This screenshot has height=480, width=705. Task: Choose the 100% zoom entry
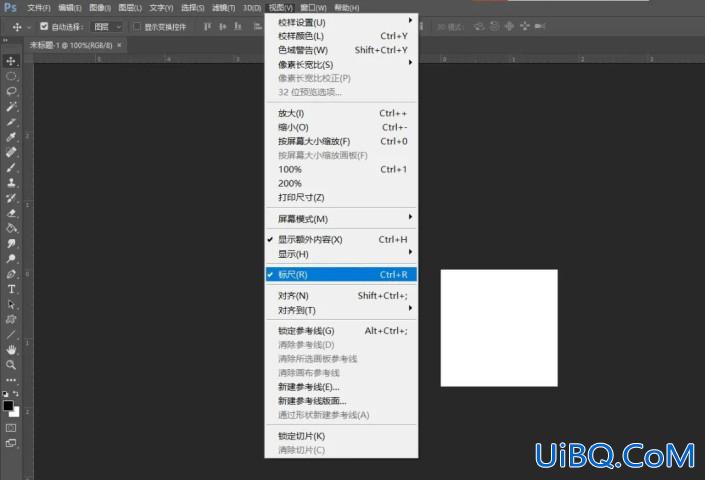[341, 169]
